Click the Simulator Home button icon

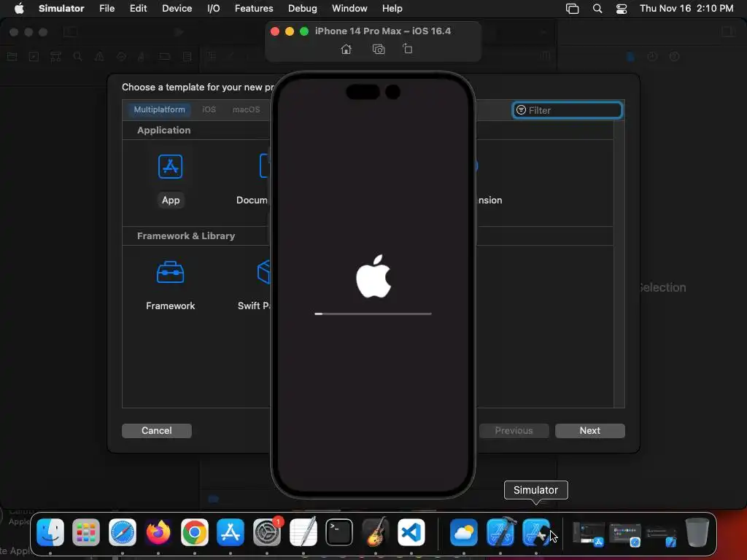pyautogui.click(x=347, y=49)
